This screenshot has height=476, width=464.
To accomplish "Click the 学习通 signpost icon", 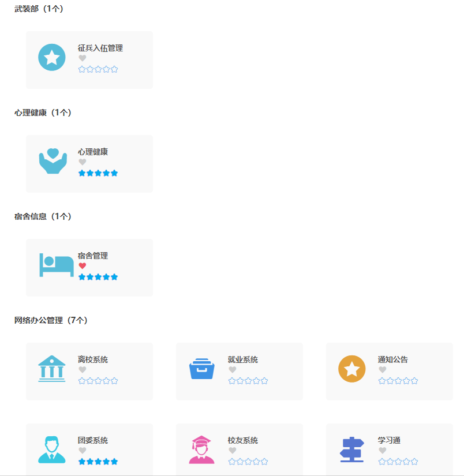I will [352, 450].
